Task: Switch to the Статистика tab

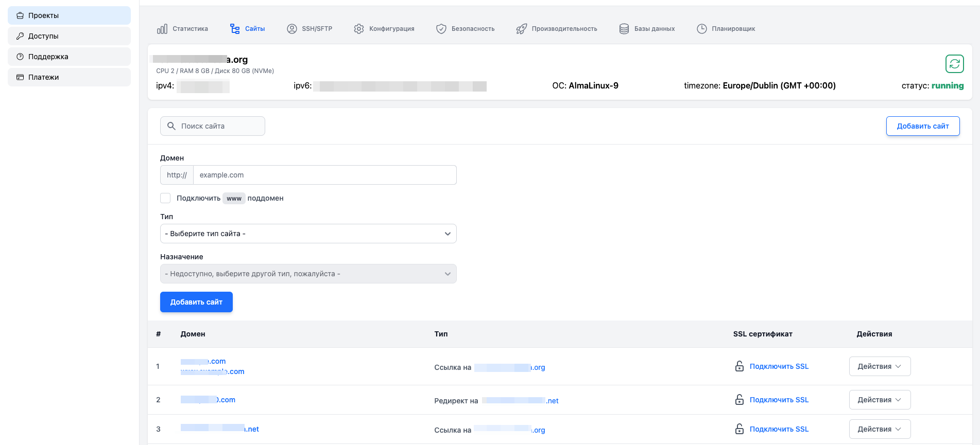Action: pos(182,29)
